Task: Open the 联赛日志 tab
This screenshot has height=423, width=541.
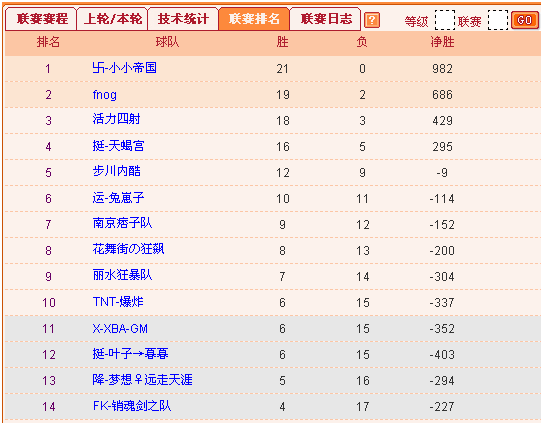Action: tap(325, 19)
